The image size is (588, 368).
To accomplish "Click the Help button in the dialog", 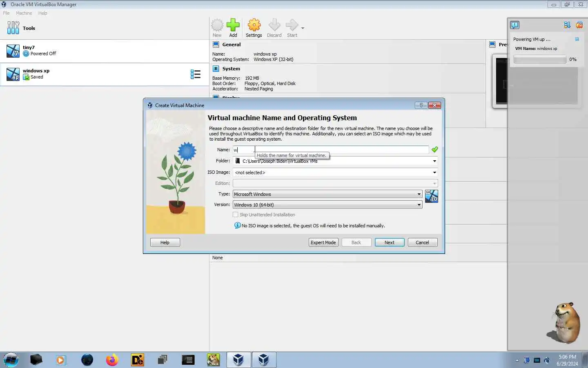I will (165, 242).
